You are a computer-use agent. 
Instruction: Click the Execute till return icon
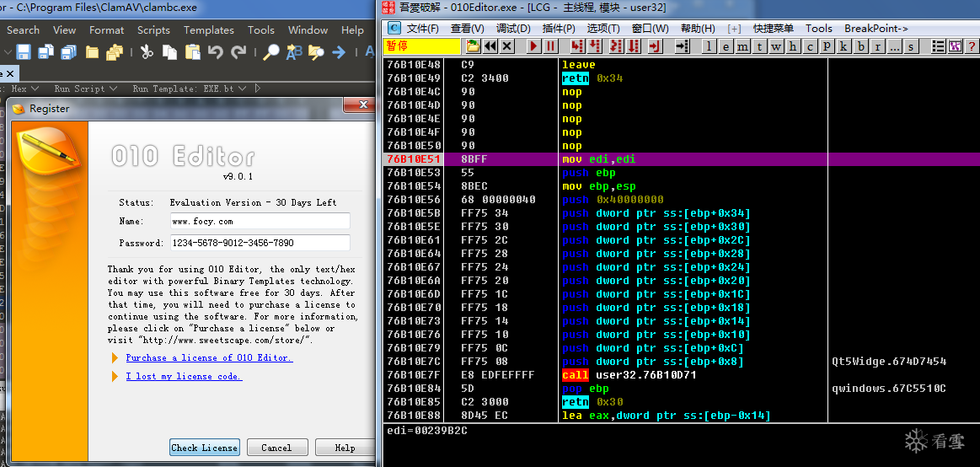pyautogui.click(x=655, y=46)
